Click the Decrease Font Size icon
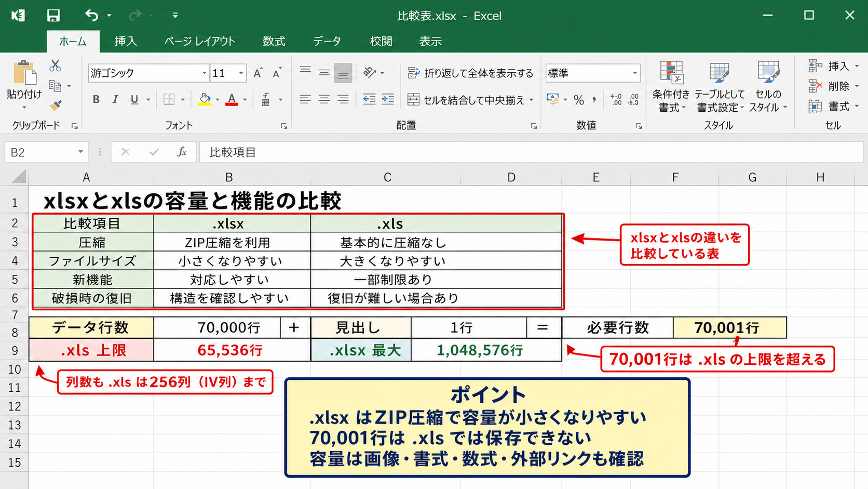This screenshot has height=489, width=868. pyautogui.click(x=277, y=73)
